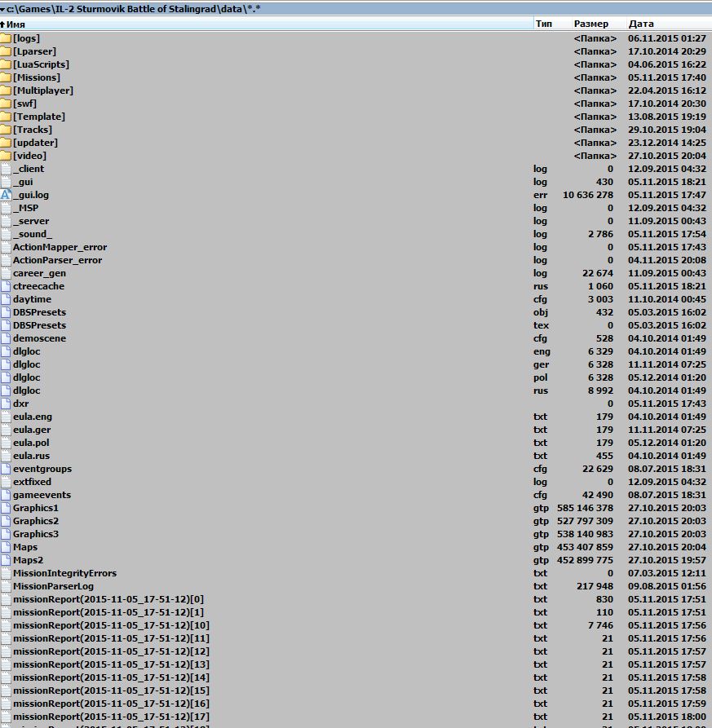The height and width of the screenshot is (728, 712).
Task: Select the _MSP file name
Action: coord(25,208)
